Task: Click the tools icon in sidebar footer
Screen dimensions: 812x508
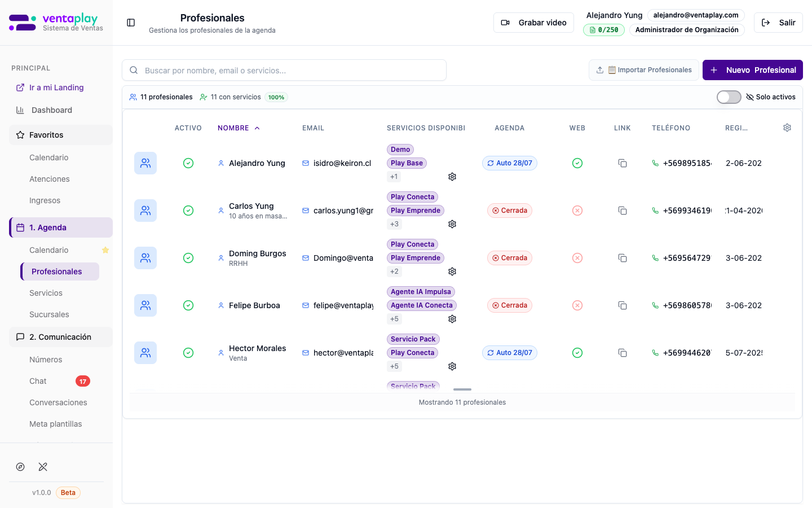Action: (43, 467)
